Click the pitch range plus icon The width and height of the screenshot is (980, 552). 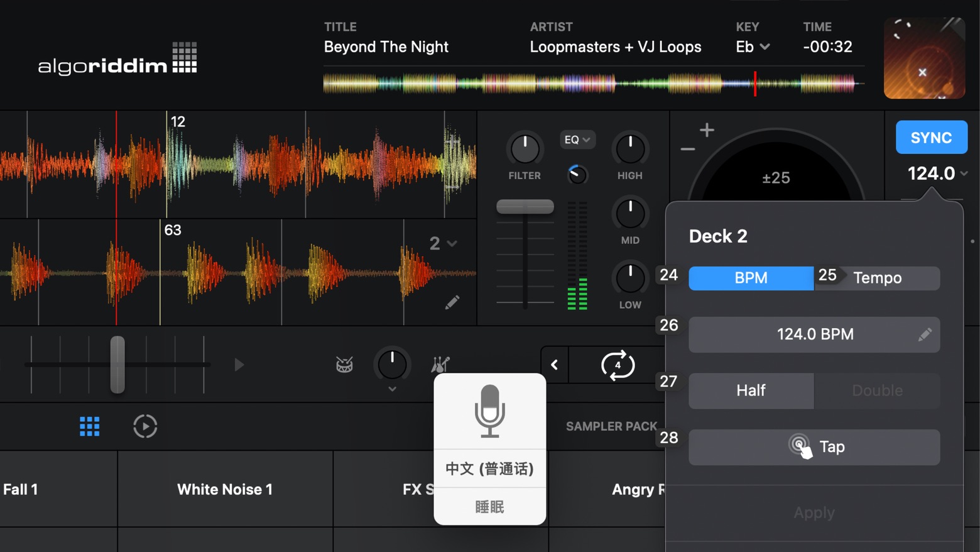707,130
